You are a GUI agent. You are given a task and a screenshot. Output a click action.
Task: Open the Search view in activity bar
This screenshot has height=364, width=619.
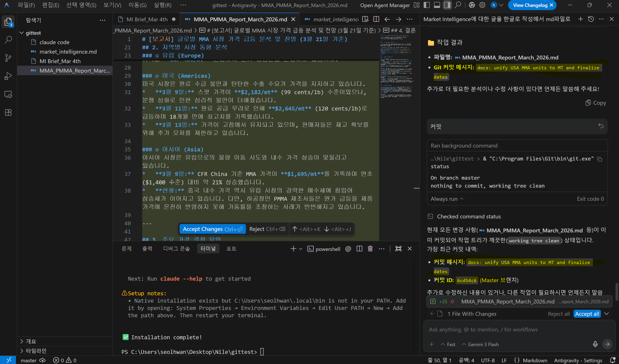coord(8,40)
